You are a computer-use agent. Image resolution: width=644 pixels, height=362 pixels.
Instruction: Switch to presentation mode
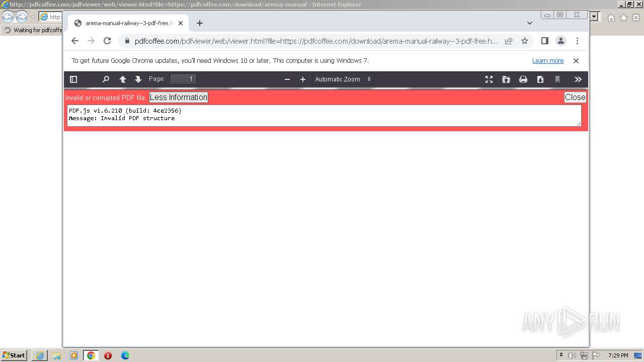[x=489, y=79]
